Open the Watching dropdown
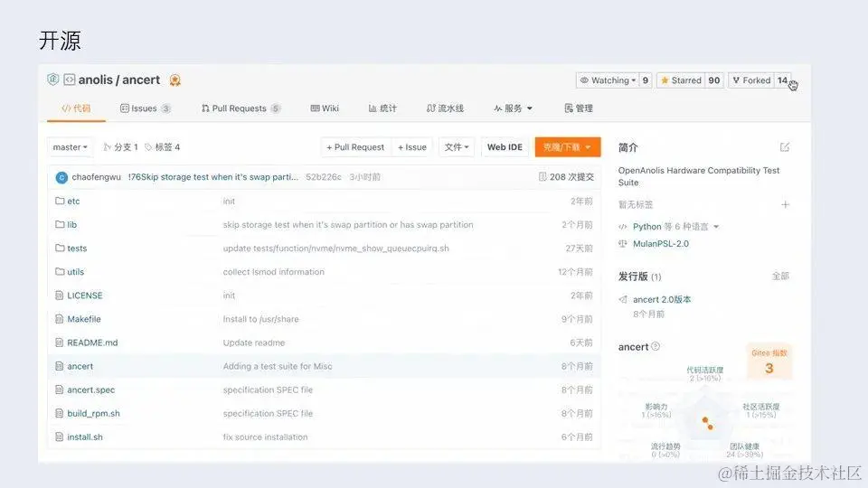Screen dimensions: 868x488 click(x=608, y=80)
